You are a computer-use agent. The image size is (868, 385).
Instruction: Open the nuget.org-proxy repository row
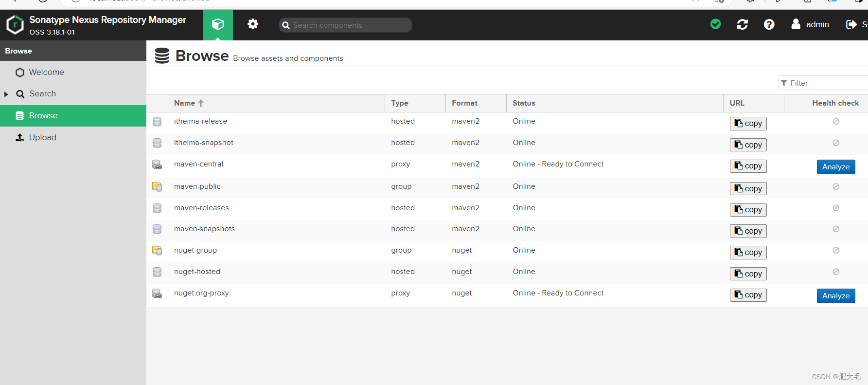point(507,295)
